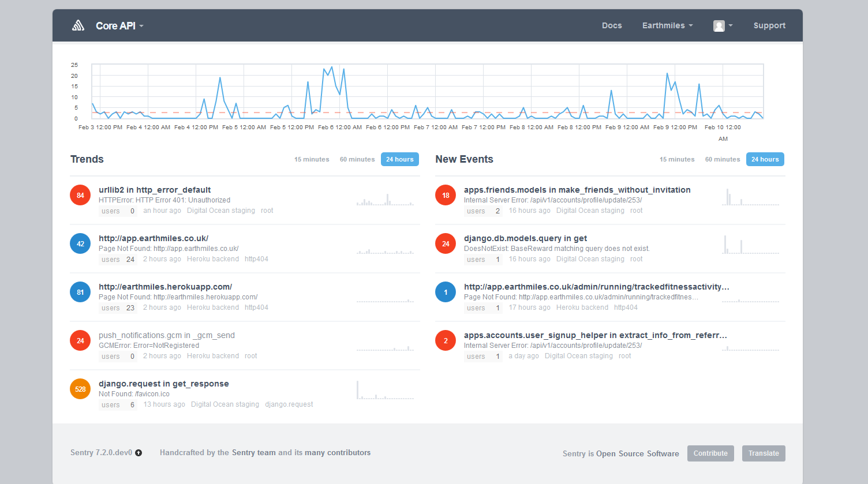The width and height of the screenshot is (868, 484).
Task: Open the Earthmiles organization dropdown
Action: tap(667, 25)
